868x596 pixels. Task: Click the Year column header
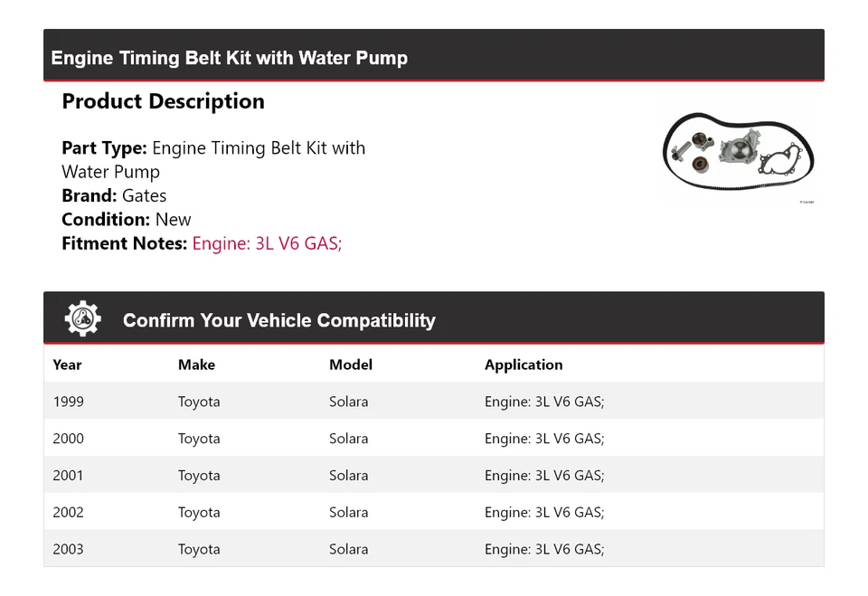67,364
